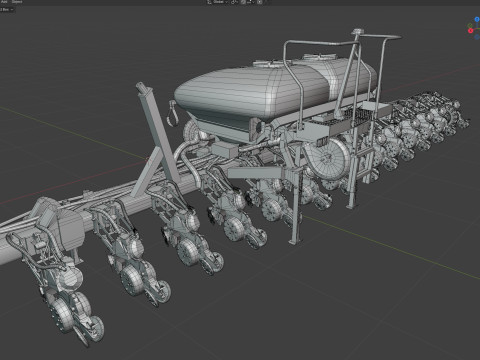
Task: Toggle the proportional editing icon
Action: (260, 2)
